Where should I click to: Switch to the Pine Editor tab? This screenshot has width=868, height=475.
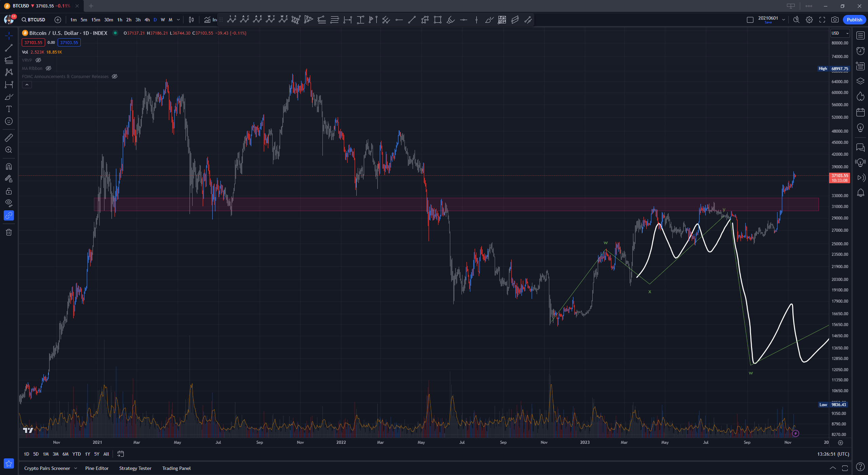click(97, 468)
